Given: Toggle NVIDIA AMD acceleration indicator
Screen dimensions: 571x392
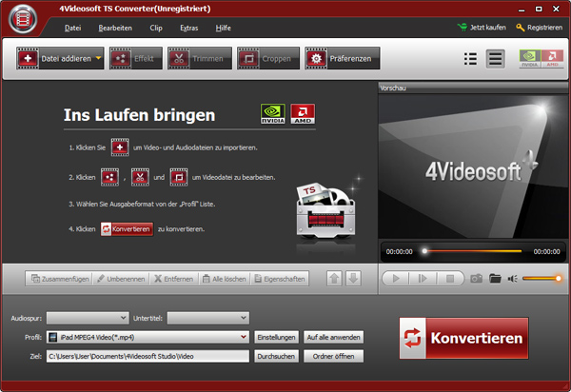Looking at the screenshot, I should click(538, 59).
